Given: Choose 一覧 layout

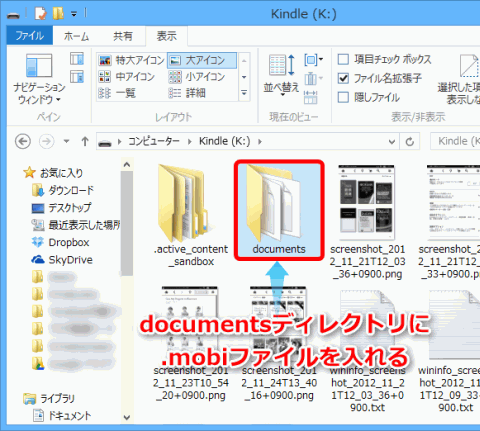Looking at the screenshot, I should pyautogui.click(x=117, y=93).
